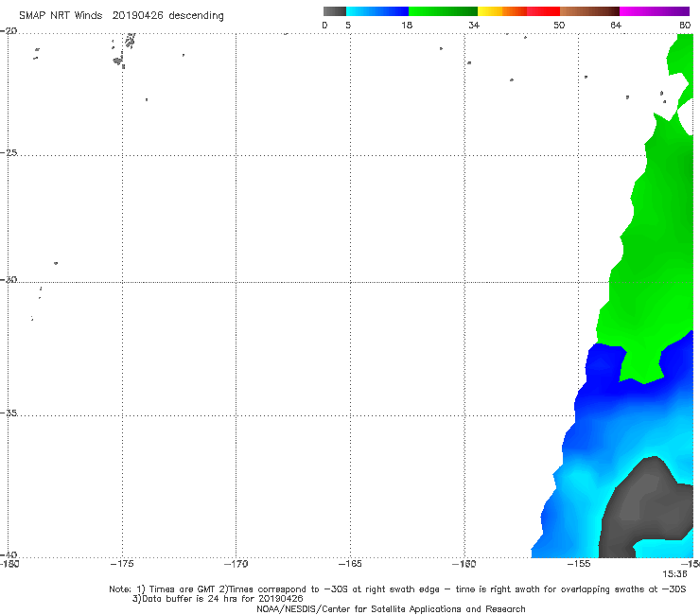700x615 pixels.
Task: Click the swath time '15:36' below the map
Action: pos(674,574)
